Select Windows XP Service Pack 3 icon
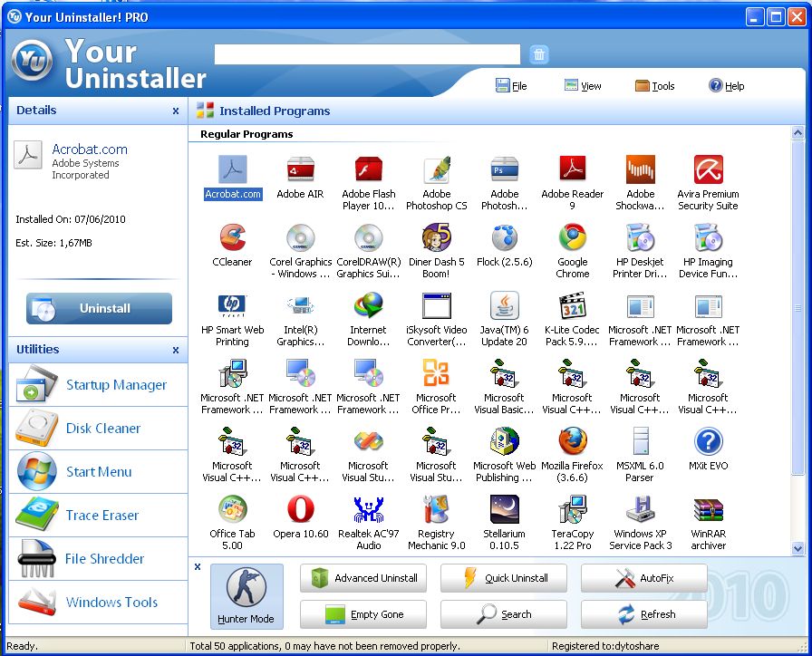 640,509
